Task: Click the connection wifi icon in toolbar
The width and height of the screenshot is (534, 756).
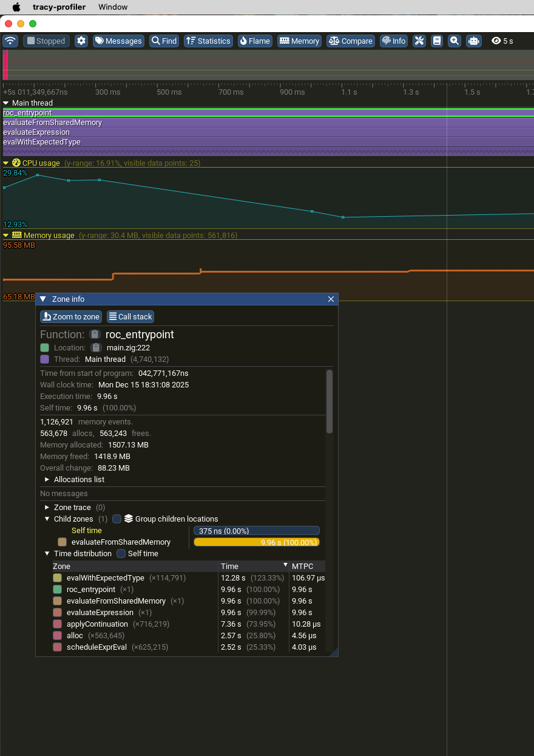Action: pyautogui.click(x=10, y=41)
